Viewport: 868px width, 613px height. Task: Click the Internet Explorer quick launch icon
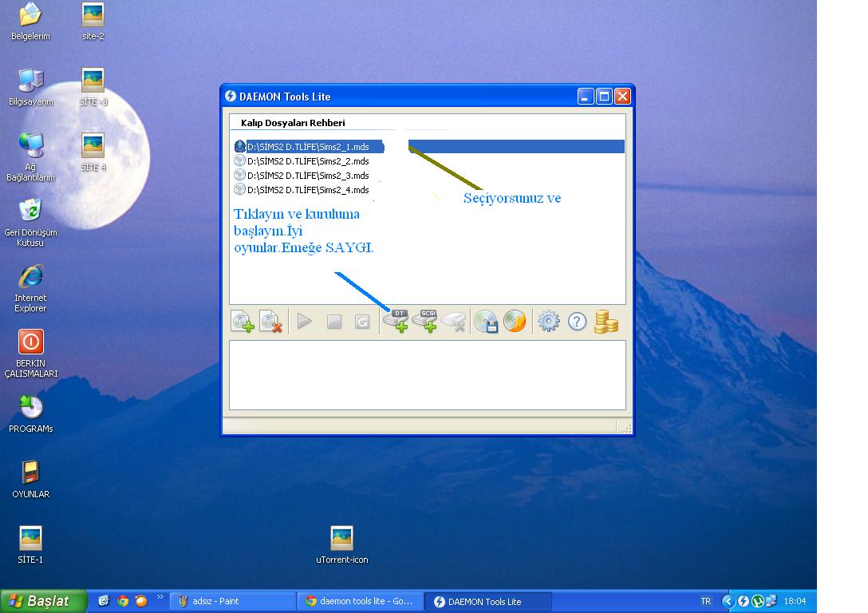[104, 601]
